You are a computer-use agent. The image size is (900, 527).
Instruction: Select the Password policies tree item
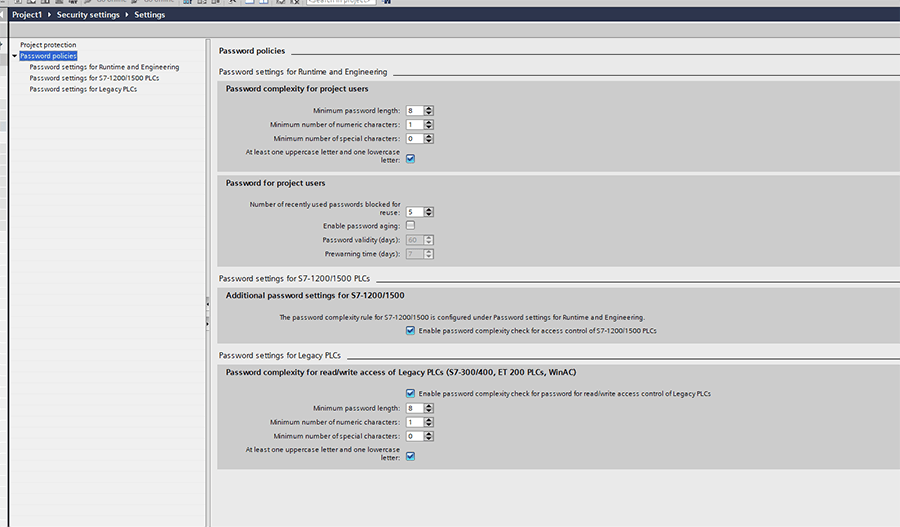(48, 56)
